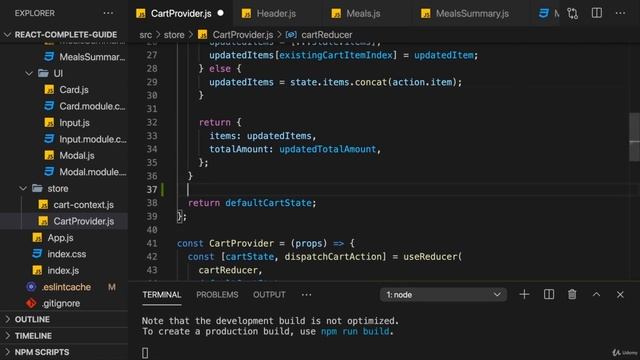This screenshot has height=360, width=640.
Task: Click the JS icon beside cart-context.js
Action: click(x=43, y=204)
